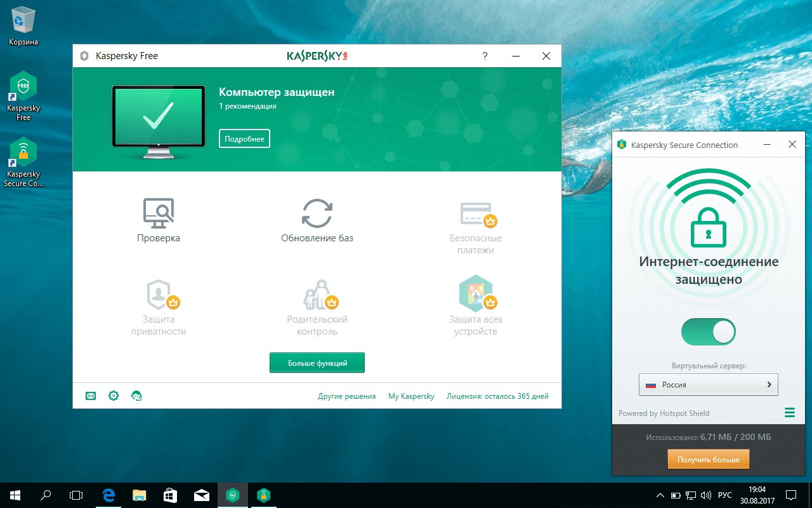This screenshot has width=812, height=508.
Task: Select Kaspersky Secure Connection desktop shortcut
Action: 23,162
